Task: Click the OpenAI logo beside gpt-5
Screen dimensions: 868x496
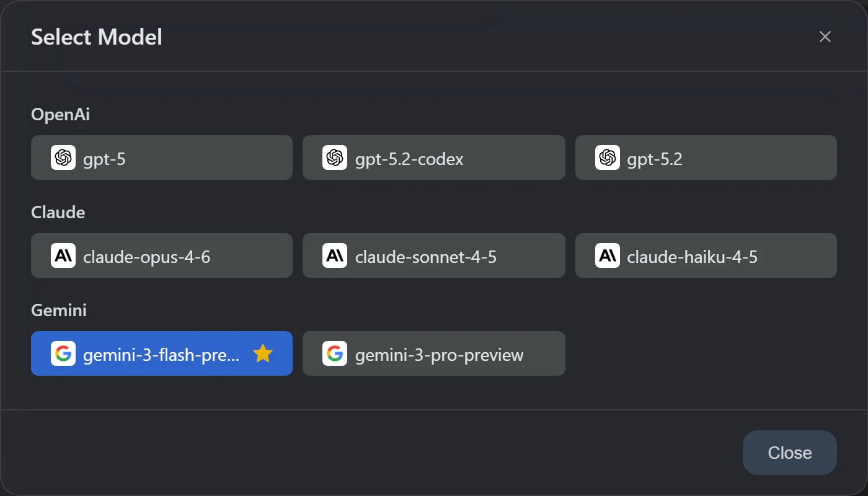Action: point(63,157)
